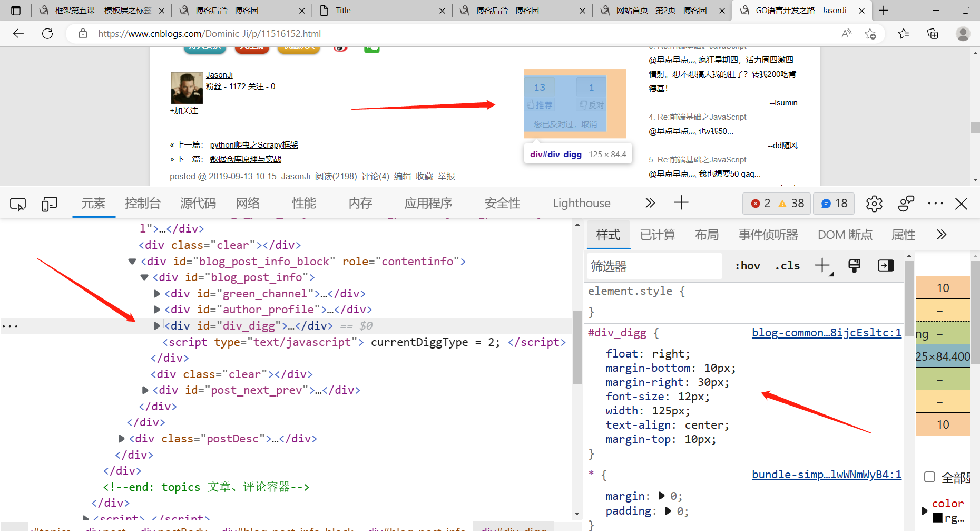Switch to the 控制台 panel
The width and height of the screenshot is (980, 531).
[143, 204]
